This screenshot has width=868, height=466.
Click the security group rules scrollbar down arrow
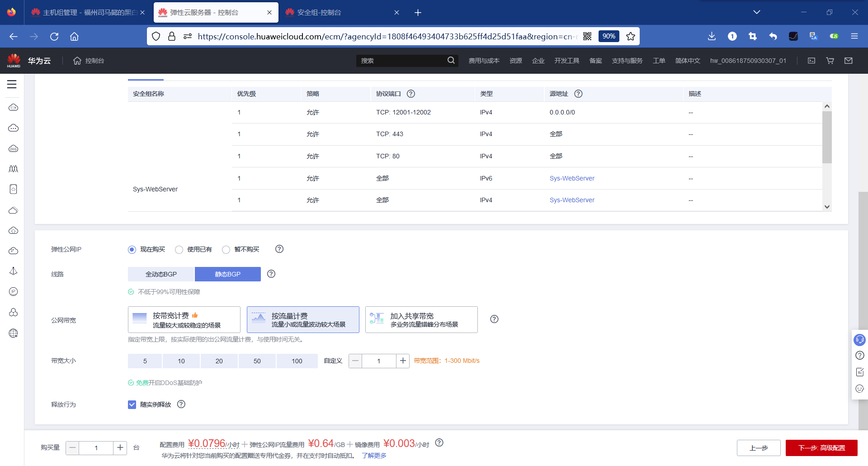coord(827,207)
